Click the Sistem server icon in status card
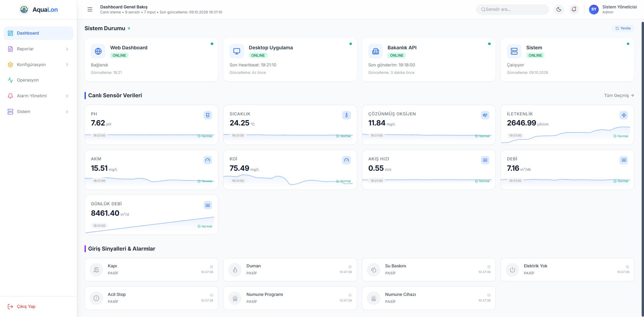The height and width of the screenshot is (317, 644). coord(514,51)
